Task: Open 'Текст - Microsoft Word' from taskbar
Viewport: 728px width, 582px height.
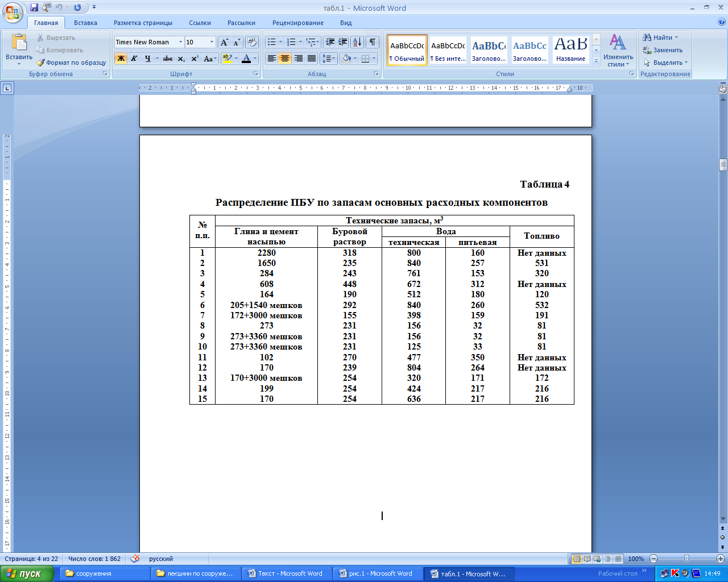Action: pyautogui.click(x=286, y=573)
